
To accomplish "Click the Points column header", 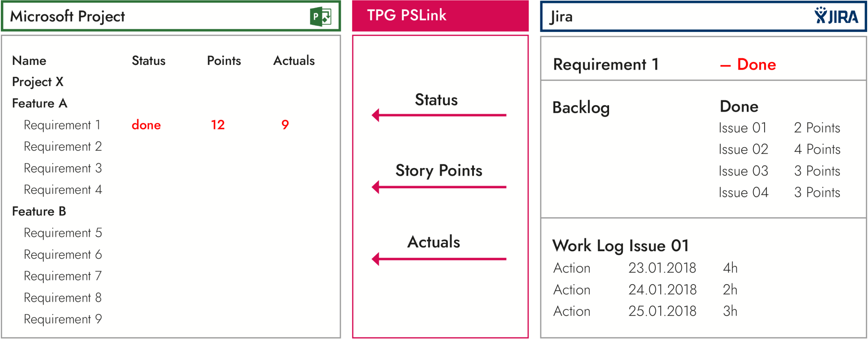I will pyautogui.click(x=224, y=61).
